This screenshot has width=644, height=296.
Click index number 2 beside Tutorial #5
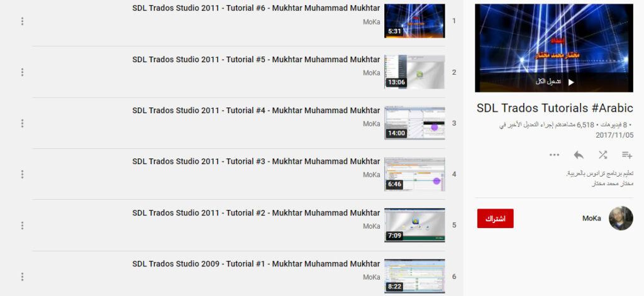point(454,72)
